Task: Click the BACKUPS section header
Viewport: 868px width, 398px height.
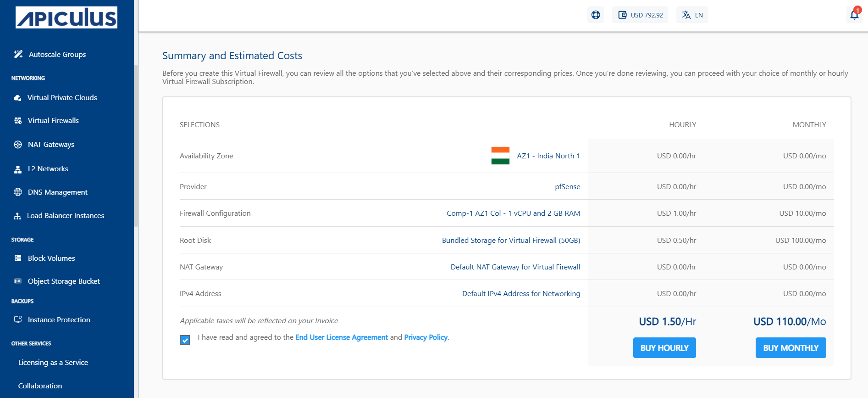Action: (x=22, y=302)
